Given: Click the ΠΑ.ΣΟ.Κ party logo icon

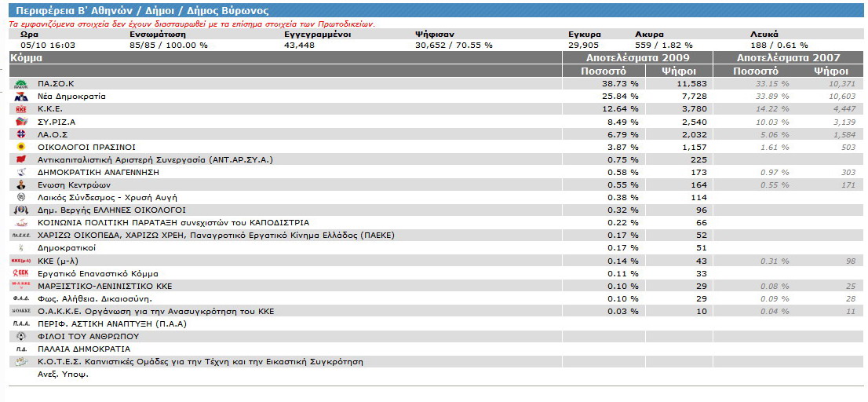Looking at the screenshot, I should [21, 83].
